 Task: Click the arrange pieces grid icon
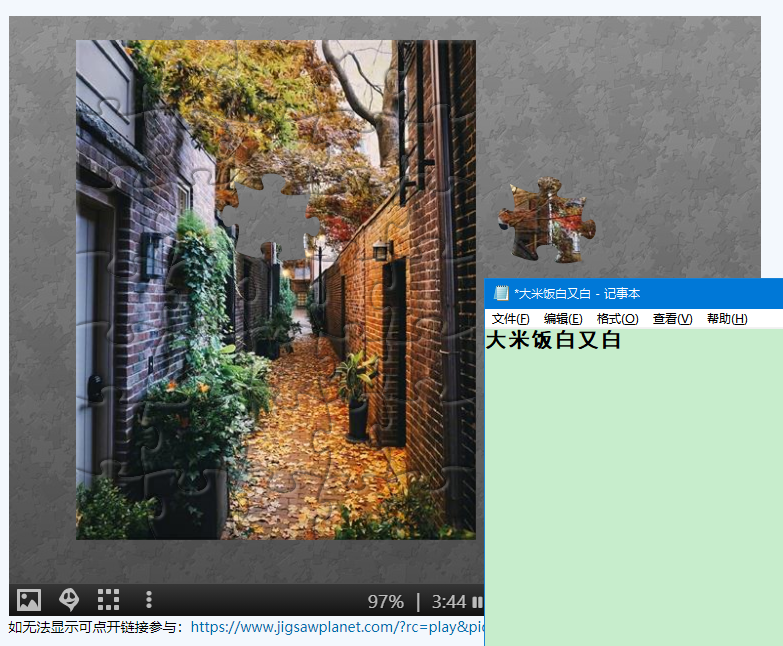click(108, 600)
